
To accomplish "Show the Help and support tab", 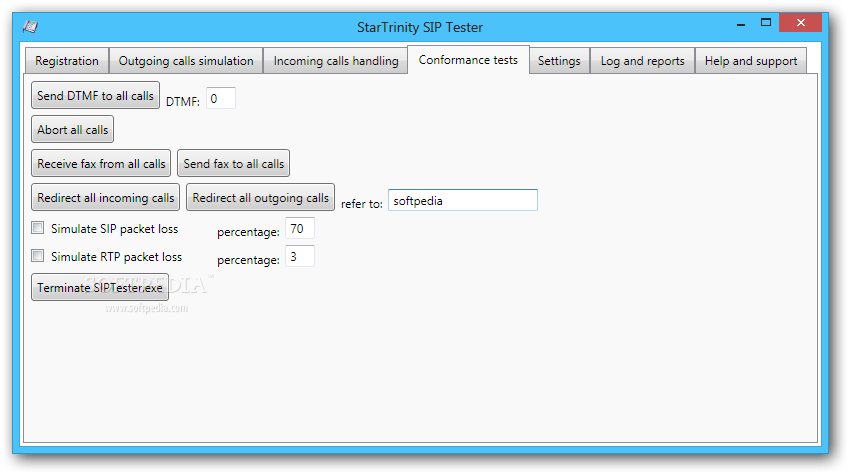I will [750, 61].
